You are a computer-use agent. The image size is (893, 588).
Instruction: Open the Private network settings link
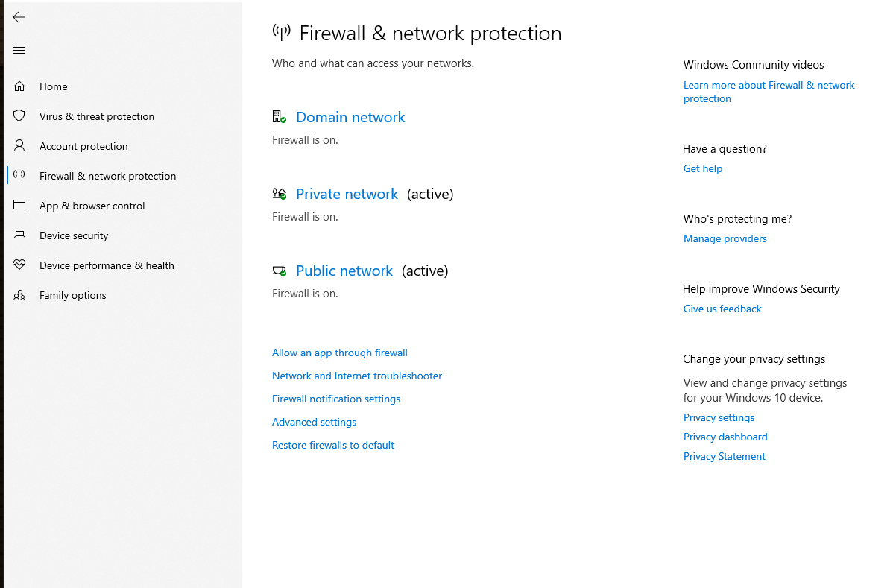click(347, 194)
